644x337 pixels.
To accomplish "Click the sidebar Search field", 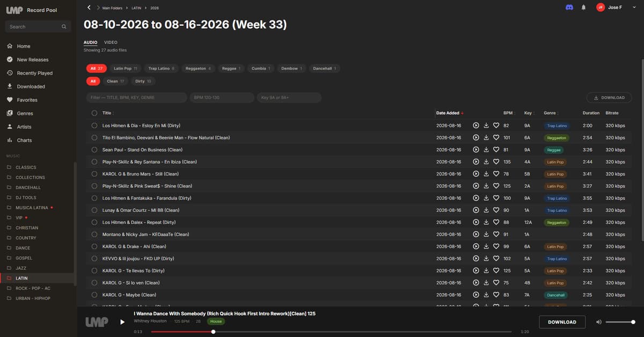I will (x=38, y=26).
